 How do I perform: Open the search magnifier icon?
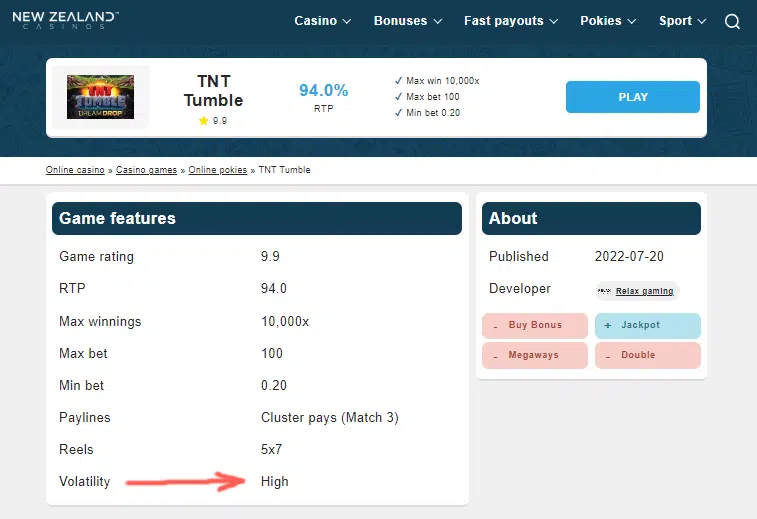(732, 21)
